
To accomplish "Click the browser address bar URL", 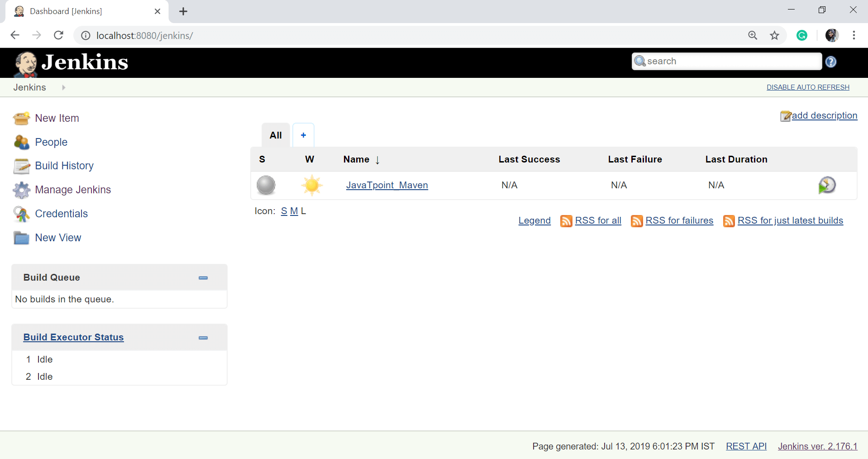I will click(x=145, y=35).
